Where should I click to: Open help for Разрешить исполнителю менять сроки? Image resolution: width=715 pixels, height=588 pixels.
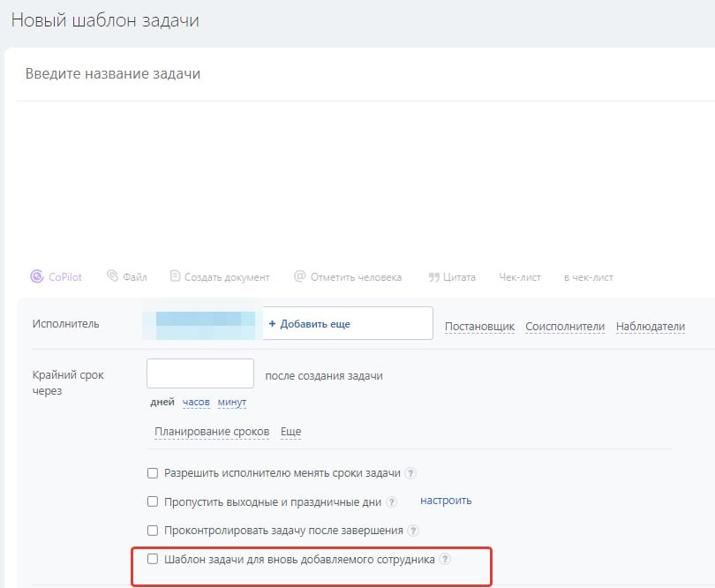pos(410,473)
